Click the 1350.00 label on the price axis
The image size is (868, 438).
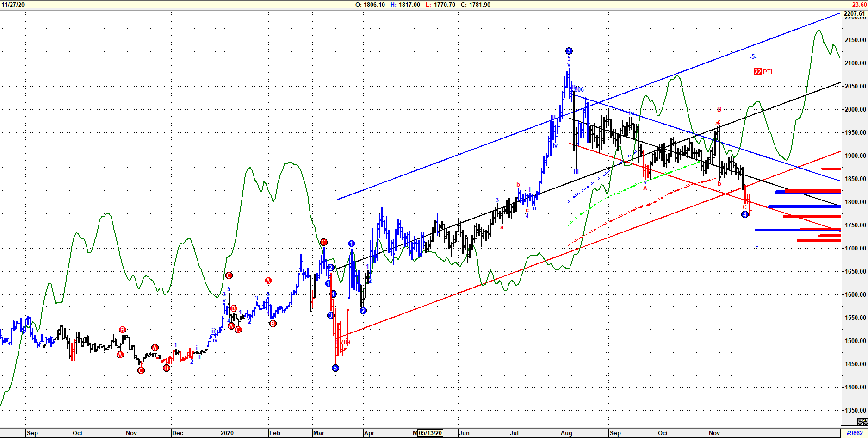tap(855, 410)
